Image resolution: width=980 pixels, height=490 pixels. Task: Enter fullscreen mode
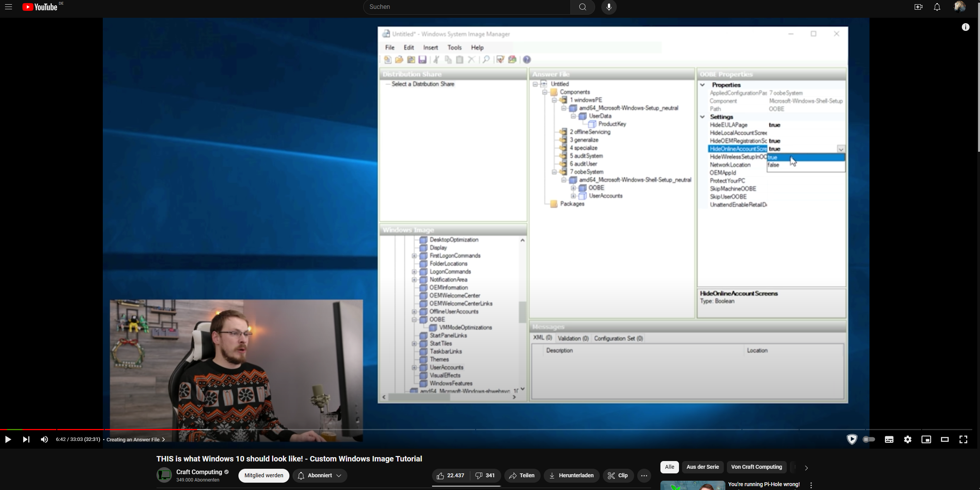click(x=963, y=439)
